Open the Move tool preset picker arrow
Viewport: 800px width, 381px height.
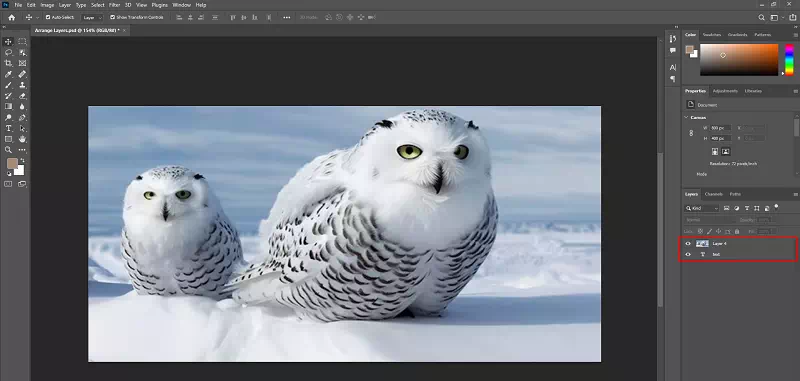[x=38, y=17]
